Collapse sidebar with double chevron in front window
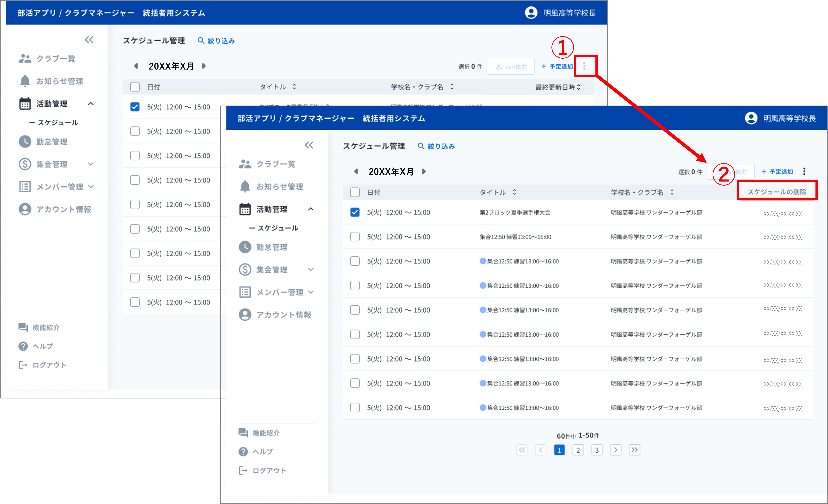This screenshot has height=504, width=828. 309,145
